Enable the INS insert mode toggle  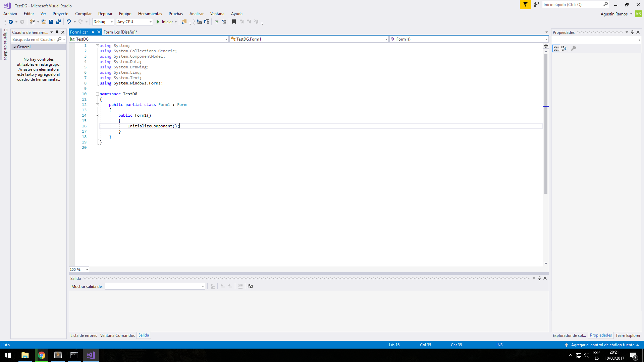(499, 345)
